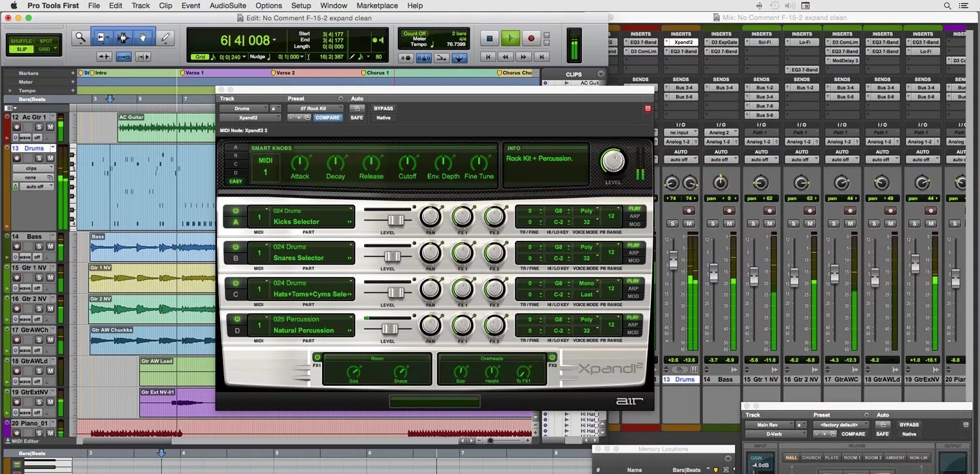The image size is (980, 474).
Task: Select the Zoomer magnifier tool
Action: click(80, 38)
